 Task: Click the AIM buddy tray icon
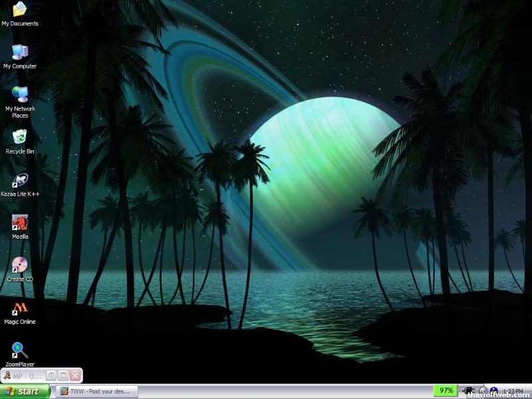tap(493, 390)
